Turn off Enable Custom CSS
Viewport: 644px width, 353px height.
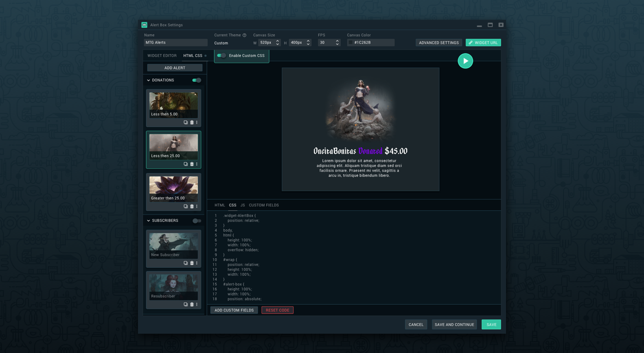[221, 55]
